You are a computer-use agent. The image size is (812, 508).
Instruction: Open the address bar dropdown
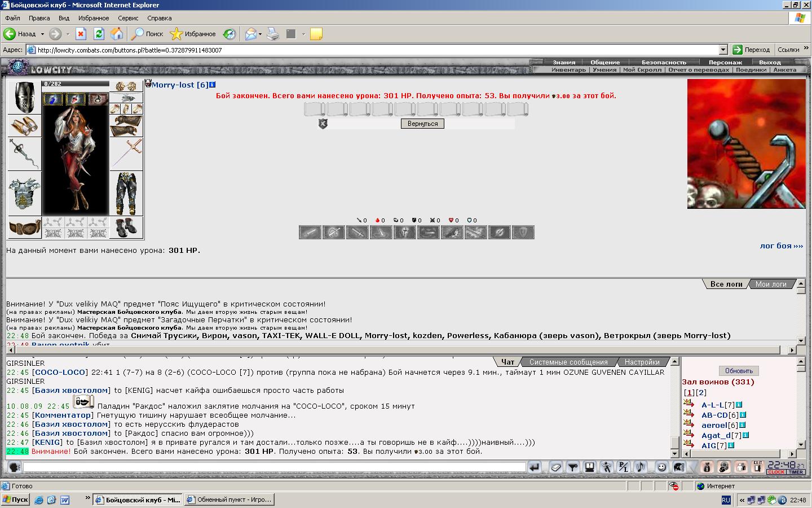point(723,50)
